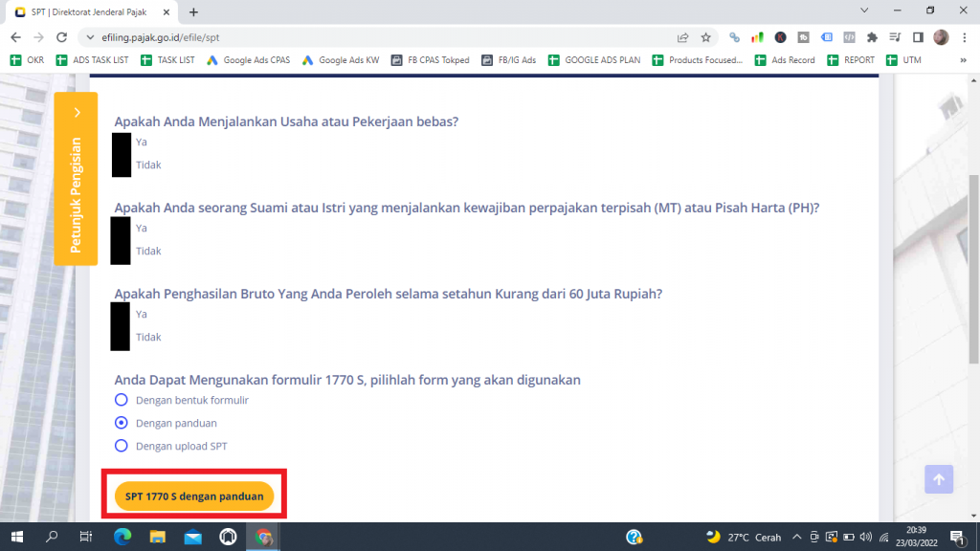Open the media controls icon in toolbar
980x551 pixels.
tap(895, 37)
